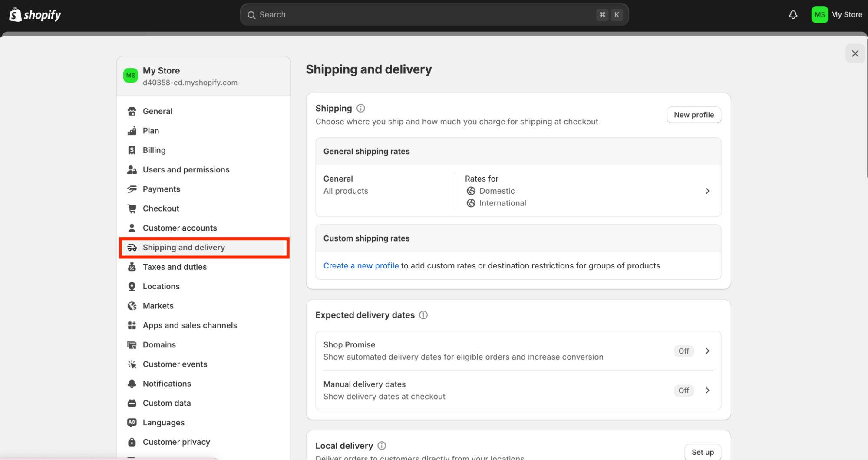Toggle Manual delivery dates switch
The image size is (868, 460).
point(683,390)
